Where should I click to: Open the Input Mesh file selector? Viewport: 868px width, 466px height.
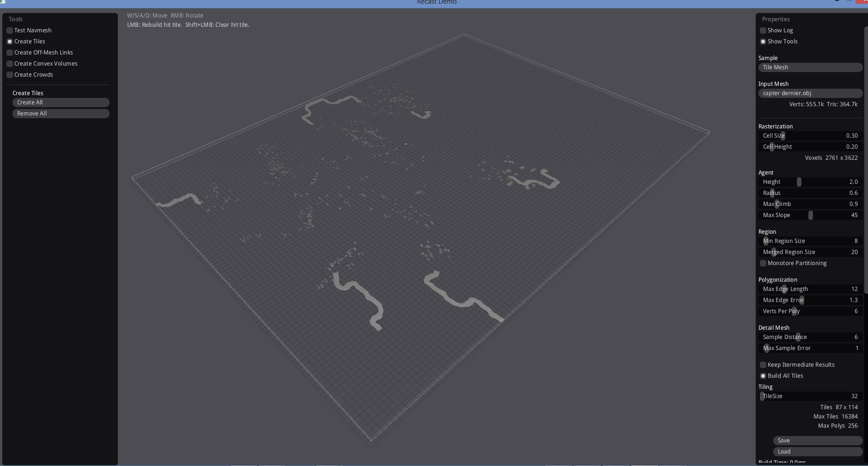pos(810,93)
